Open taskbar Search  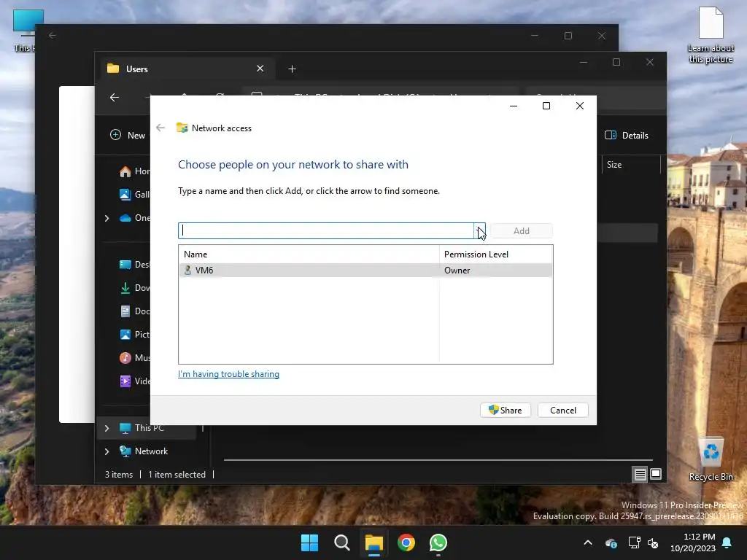point(341,542)
